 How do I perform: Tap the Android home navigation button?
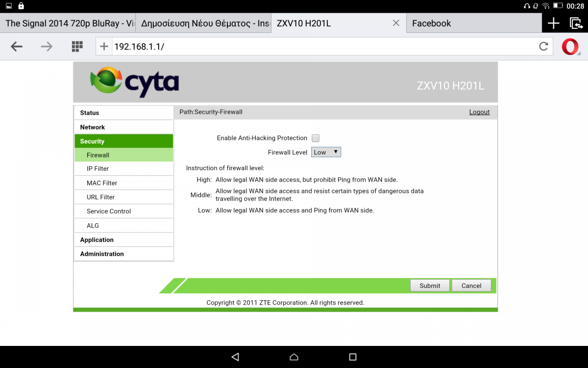[x=294, y=357]
